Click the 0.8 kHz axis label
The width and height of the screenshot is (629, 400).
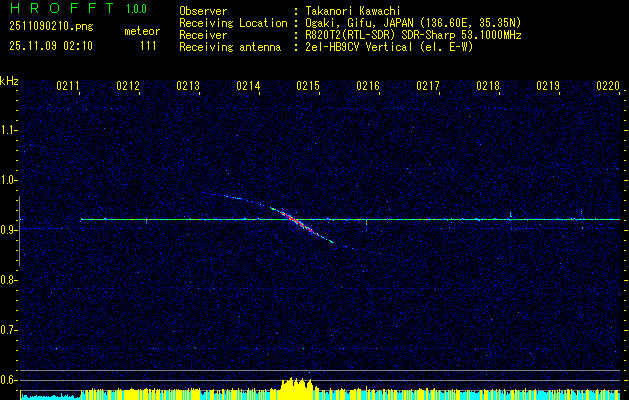click(8, 280)
